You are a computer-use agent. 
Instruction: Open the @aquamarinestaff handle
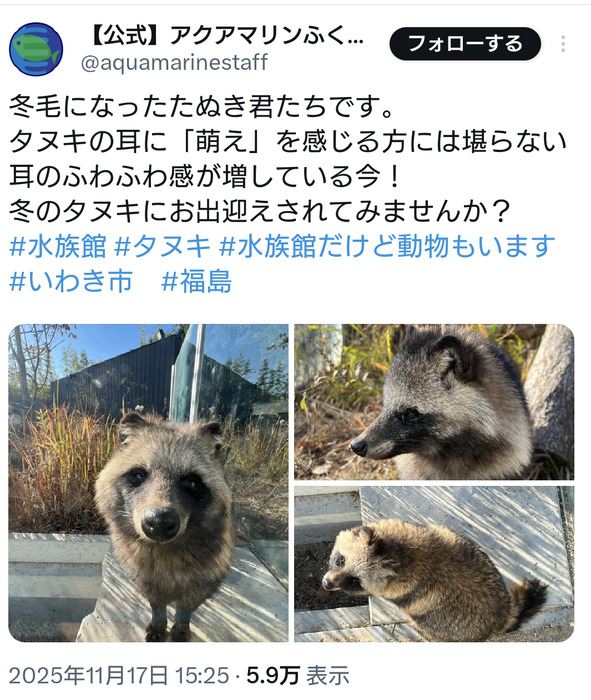[174, 63]
